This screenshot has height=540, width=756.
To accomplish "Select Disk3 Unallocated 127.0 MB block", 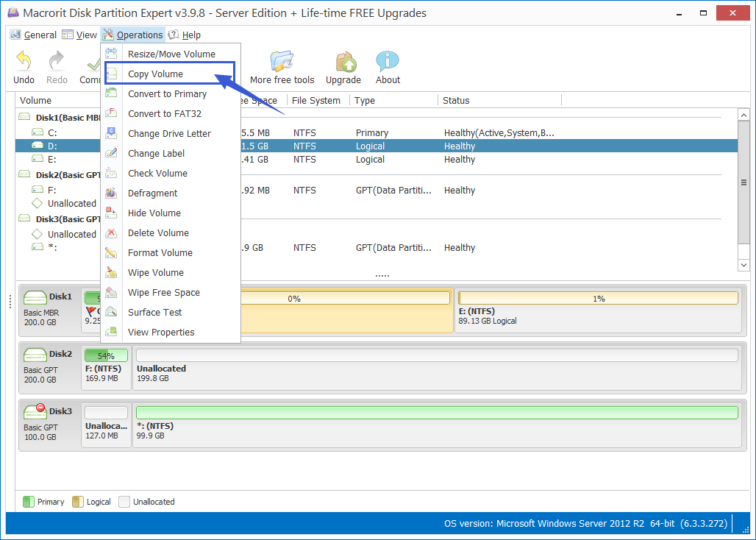I will pos(106,425).
